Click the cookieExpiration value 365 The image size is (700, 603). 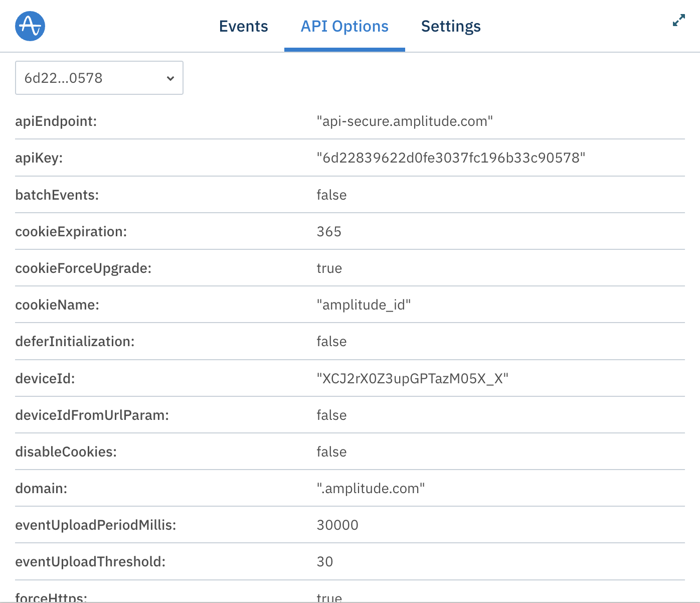pyautogui.click(x=329, y=231)
